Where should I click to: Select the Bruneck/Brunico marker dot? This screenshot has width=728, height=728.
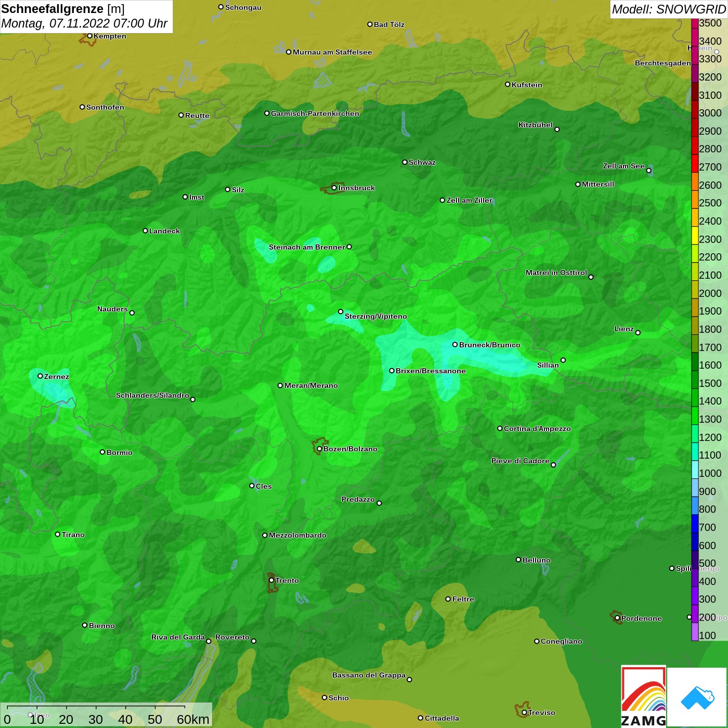click(x=455, y=344)
